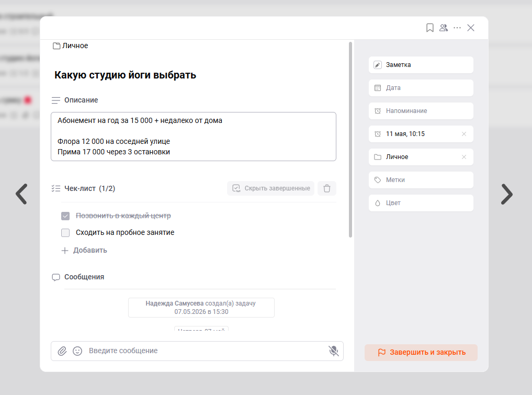The height and width of the screenshot is (395, 532).
Task: Click the task created system message
Action: (201, 308)
